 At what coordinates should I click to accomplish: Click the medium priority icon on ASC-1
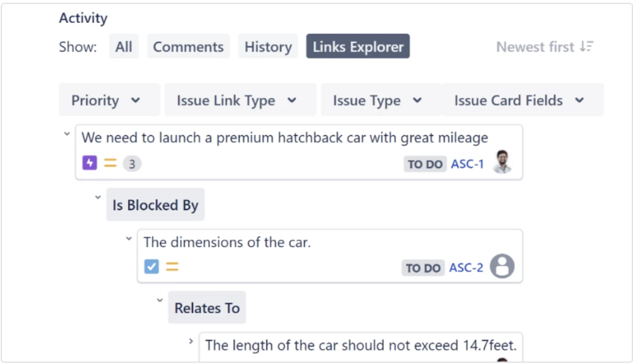[x=110, y=163]
